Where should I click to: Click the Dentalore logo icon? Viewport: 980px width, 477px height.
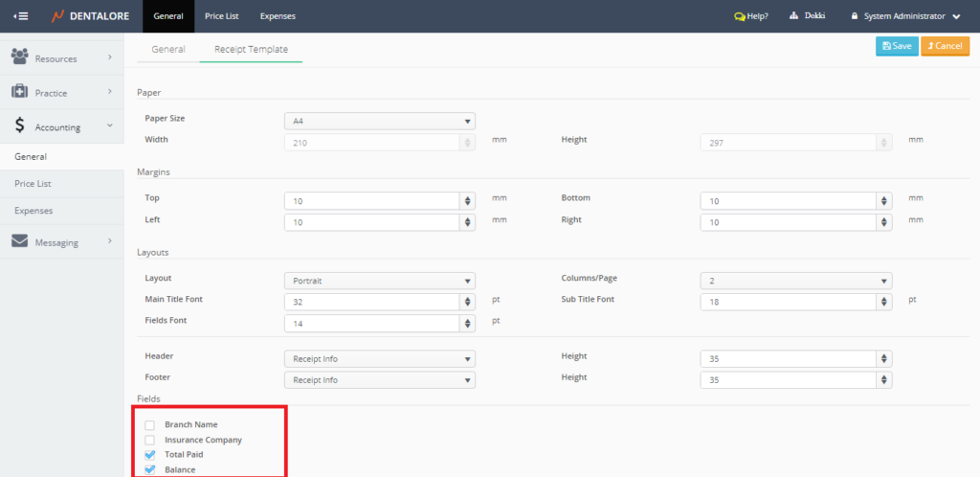tap(58, 16)
